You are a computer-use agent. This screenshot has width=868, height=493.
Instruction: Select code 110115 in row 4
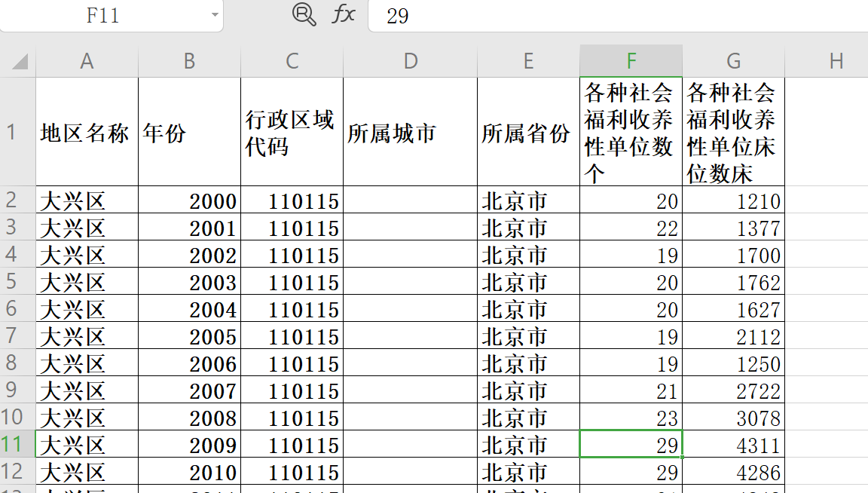292,254
